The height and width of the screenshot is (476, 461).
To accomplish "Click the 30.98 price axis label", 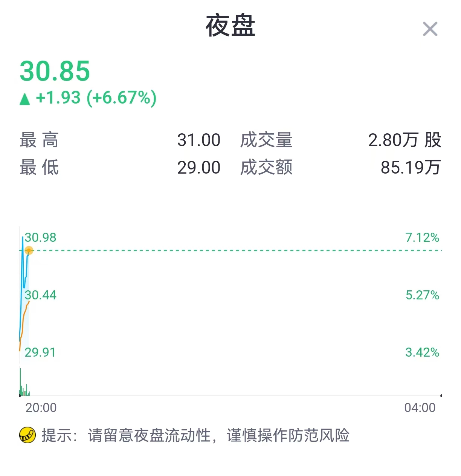I will (x=40, y=238).
